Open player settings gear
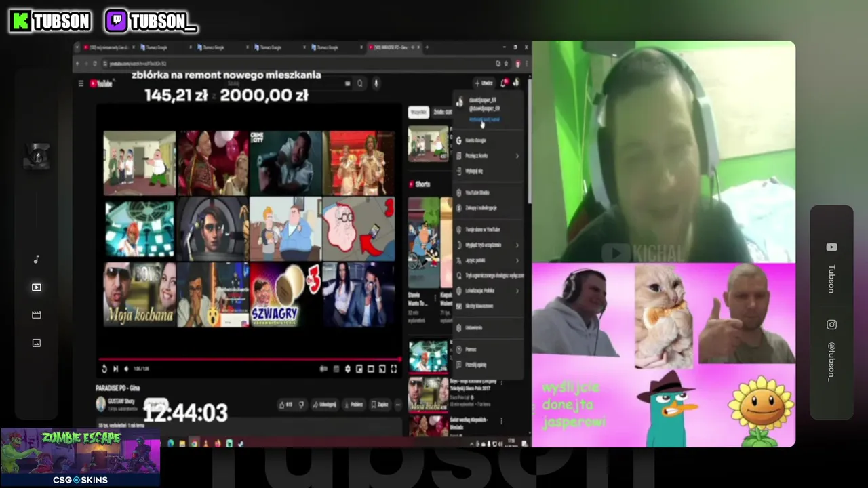Image resolution: width=868 pixels, height=488 pixels. (348, 369)
